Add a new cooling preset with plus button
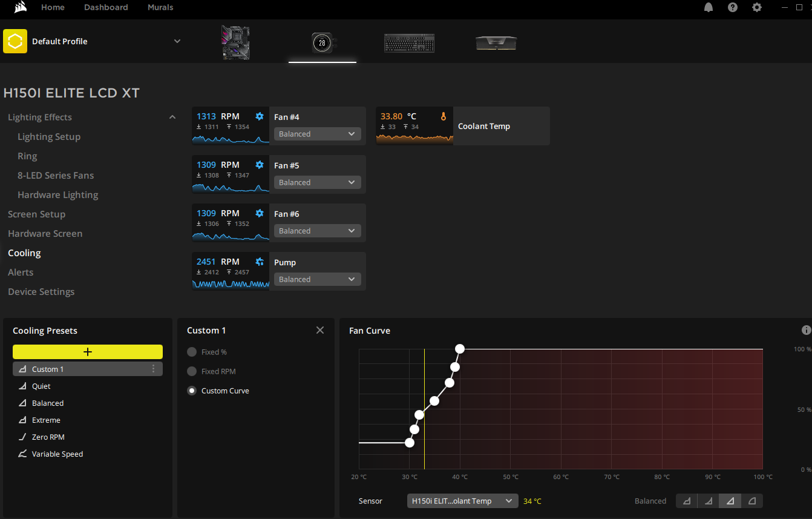Image resolution: width=812 pixels, height=519 pixels. click(88, 352)
